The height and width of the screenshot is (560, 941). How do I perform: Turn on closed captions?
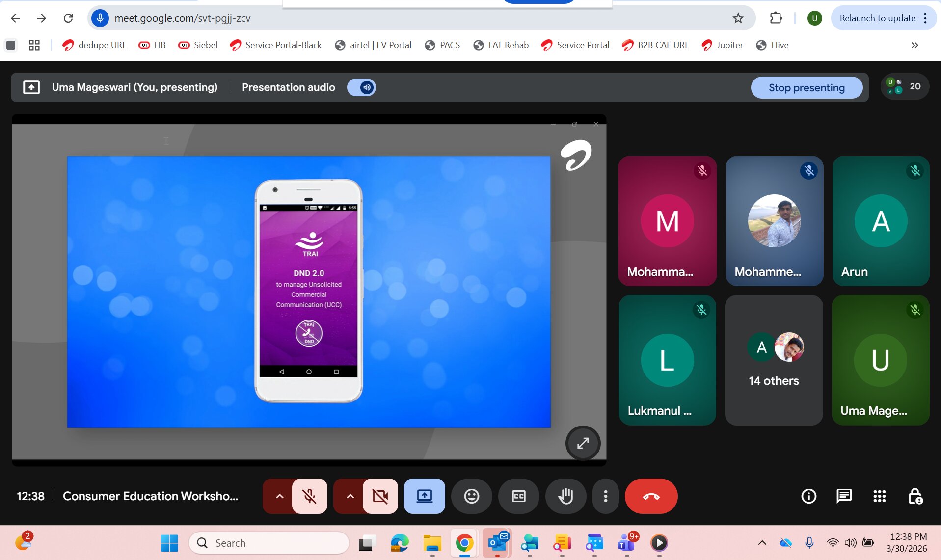pos(518,496)
